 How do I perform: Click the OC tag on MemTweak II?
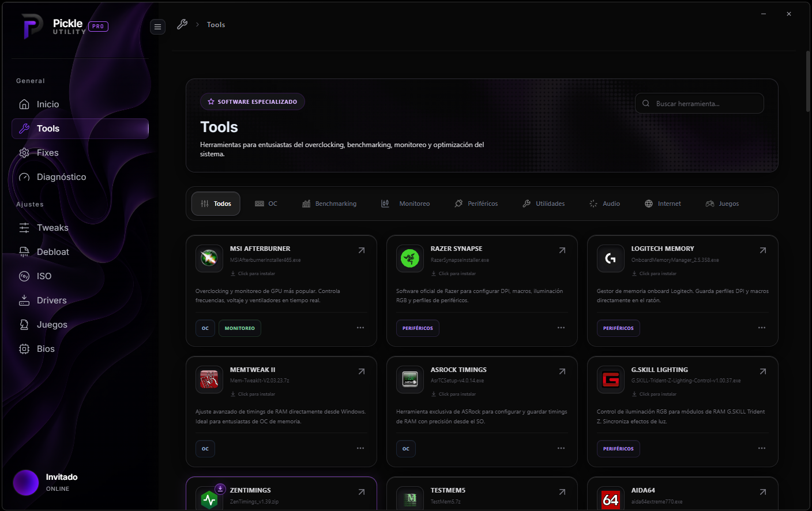click(205, 449)
